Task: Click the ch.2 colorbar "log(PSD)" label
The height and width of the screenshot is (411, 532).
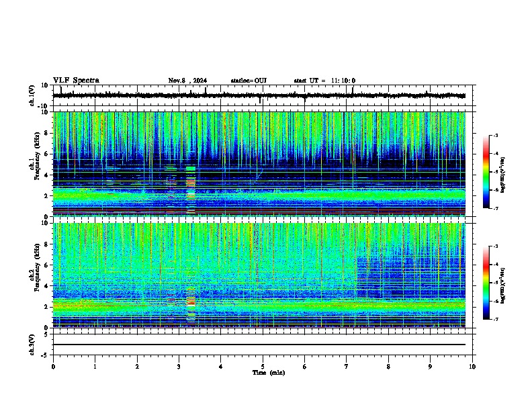Action: [503, 285]
